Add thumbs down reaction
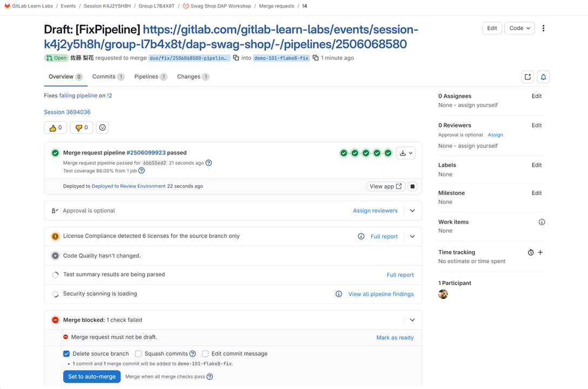 82,128
